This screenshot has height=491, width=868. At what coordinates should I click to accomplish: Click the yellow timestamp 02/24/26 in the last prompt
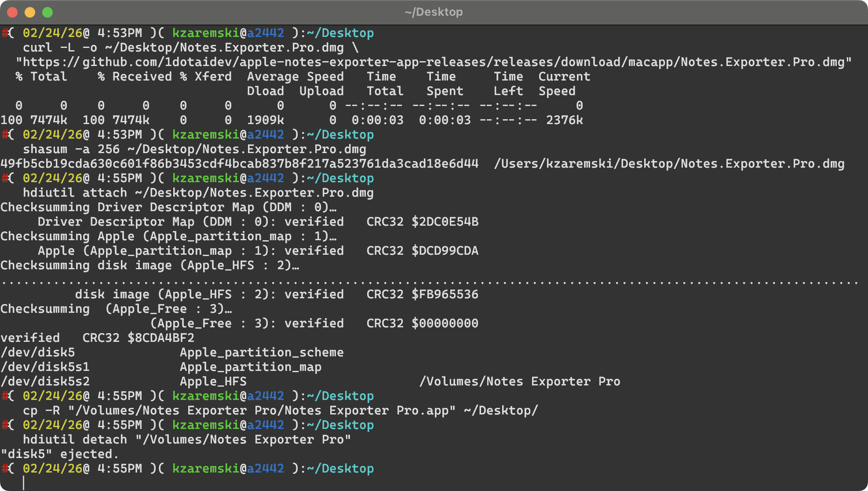pos(52,468)
